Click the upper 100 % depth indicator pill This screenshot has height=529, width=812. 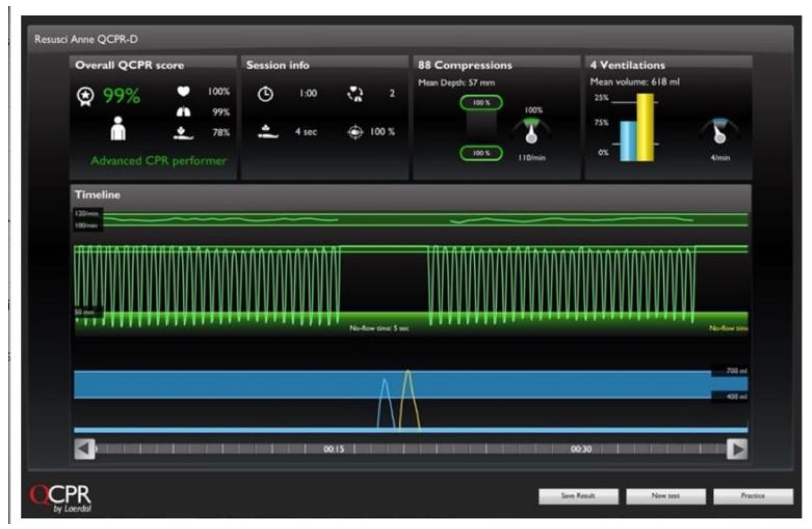click(x=481, y=103)
